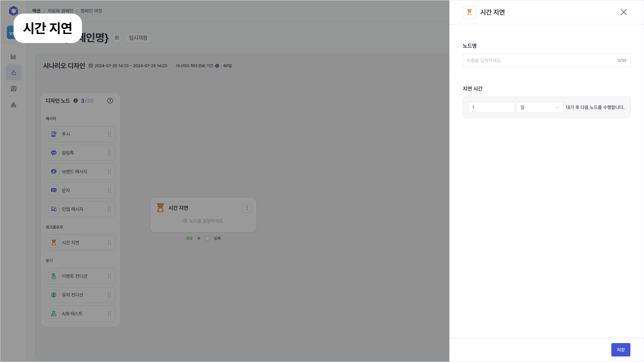Click the shapes sidebar icon

click(x=14, y=105)
